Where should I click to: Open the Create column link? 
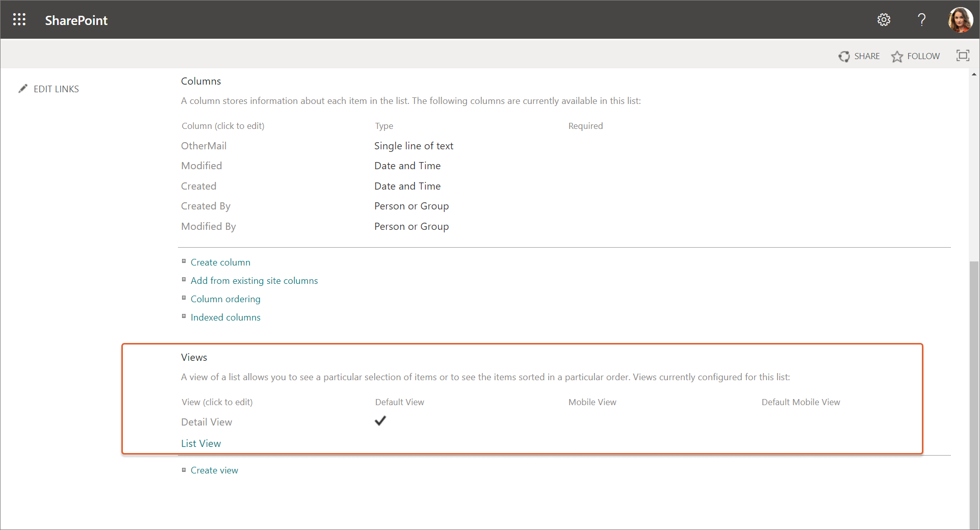pos(220,262)
